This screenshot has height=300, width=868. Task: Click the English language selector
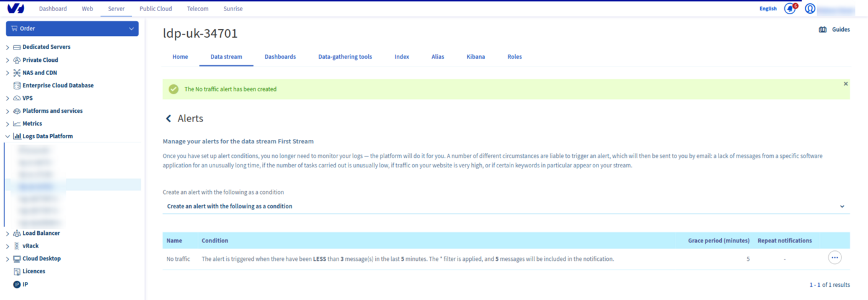coord(768,9)
